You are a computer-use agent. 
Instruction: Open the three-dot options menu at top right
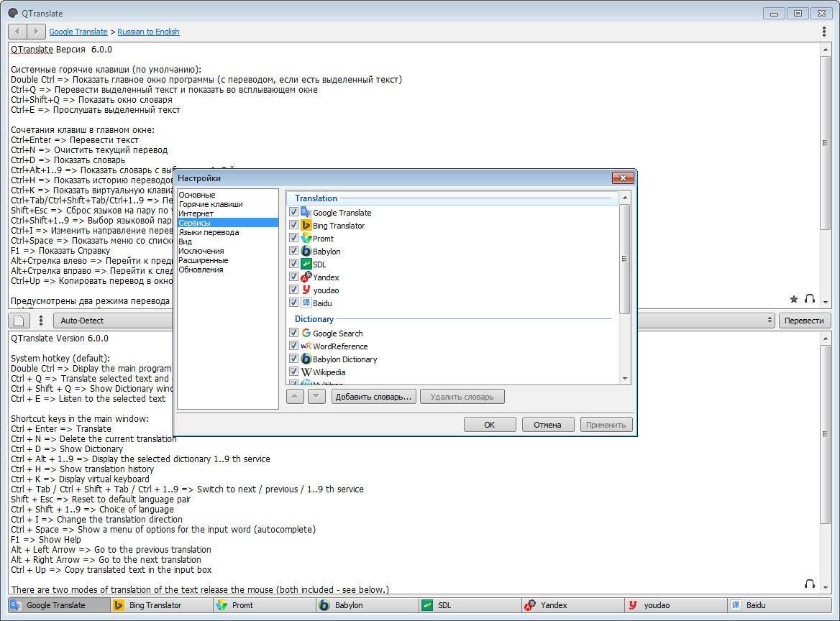tap(824, 32)
